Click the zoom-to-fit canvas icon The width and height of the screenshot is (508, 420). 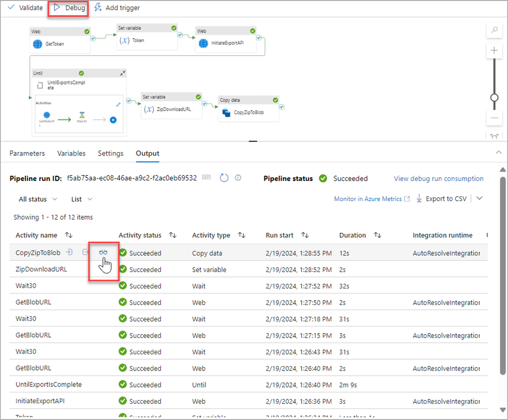pyautogui.click(x=494, y=136)
